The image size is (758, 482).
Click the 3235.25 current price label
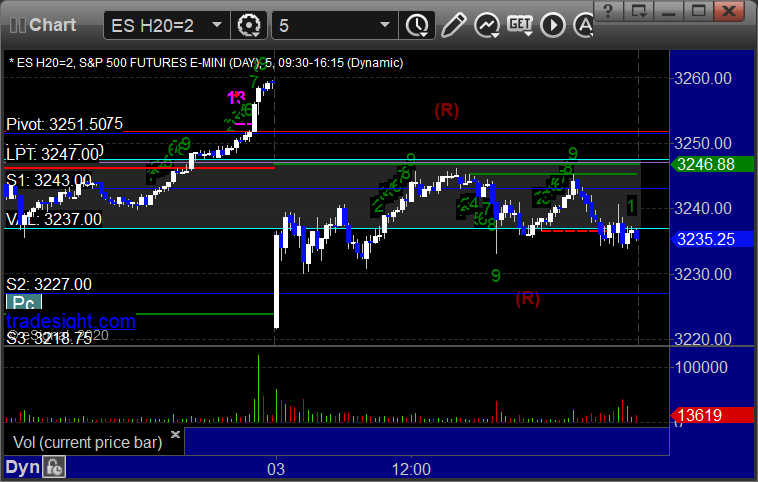(712, 239)
